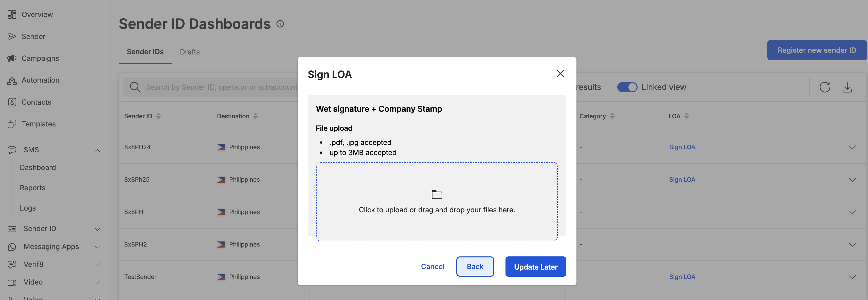This screenshot has width=868, height=300.
Task: Click the Update Later button
Action: 535,267
